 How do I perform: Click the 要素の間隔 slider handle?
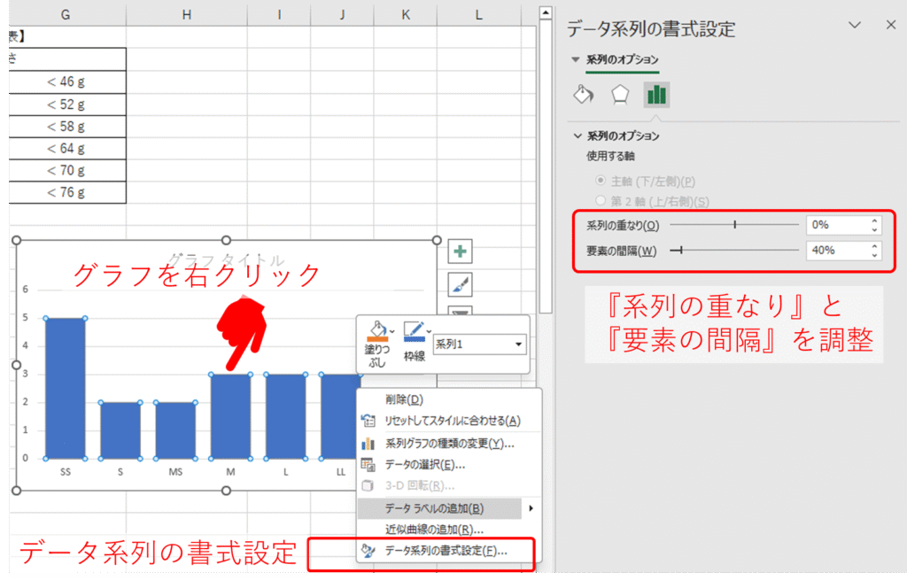[x=680, y=251]
